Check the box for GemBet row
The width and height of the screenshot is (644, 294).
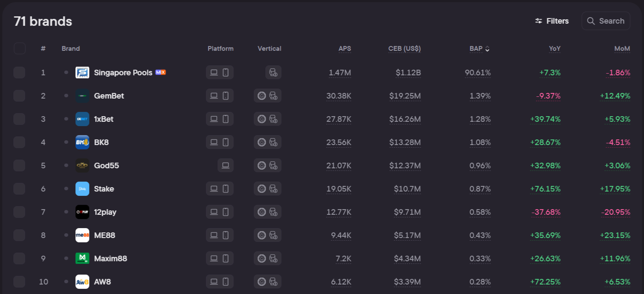coord(19,96)
